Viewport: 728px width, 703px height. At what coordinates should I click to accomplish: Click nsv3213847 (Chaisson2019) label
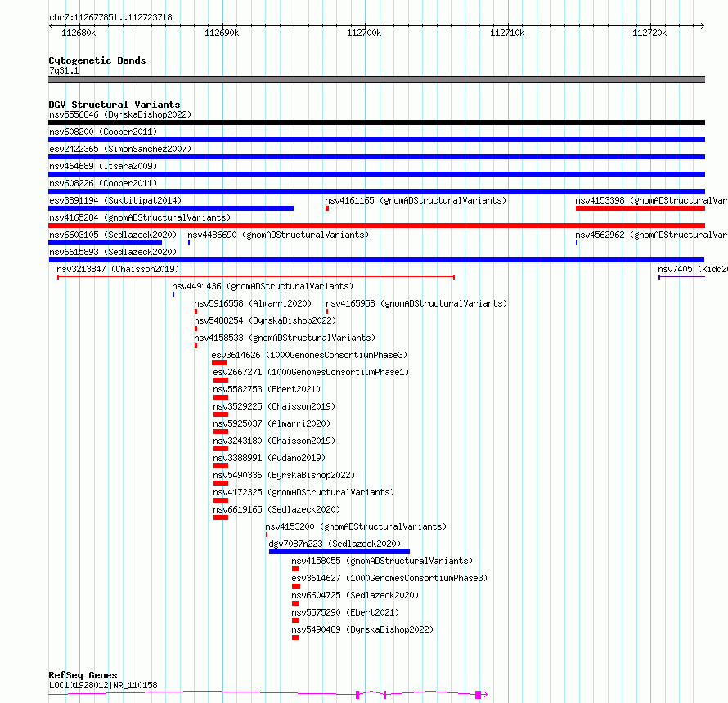[118, 269]
